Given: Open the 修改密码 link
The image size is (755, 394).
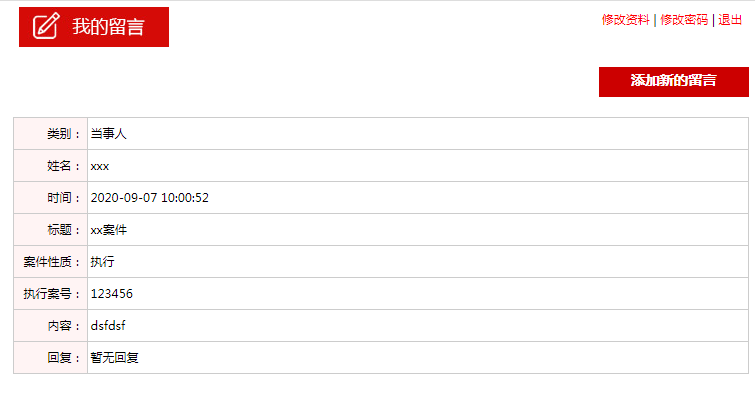Looking at the screenshot, I should (684, 20).
